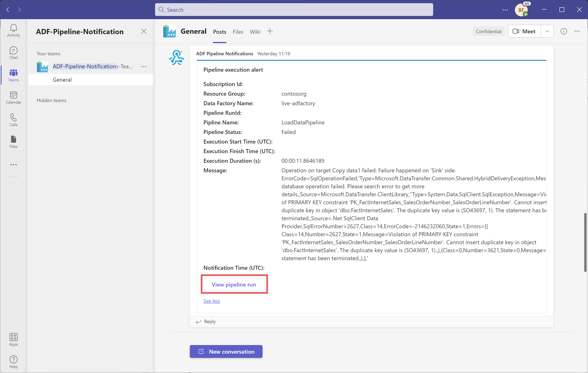Start a New conversation
This screenshot has height=373, width=588.
(226, 351)
